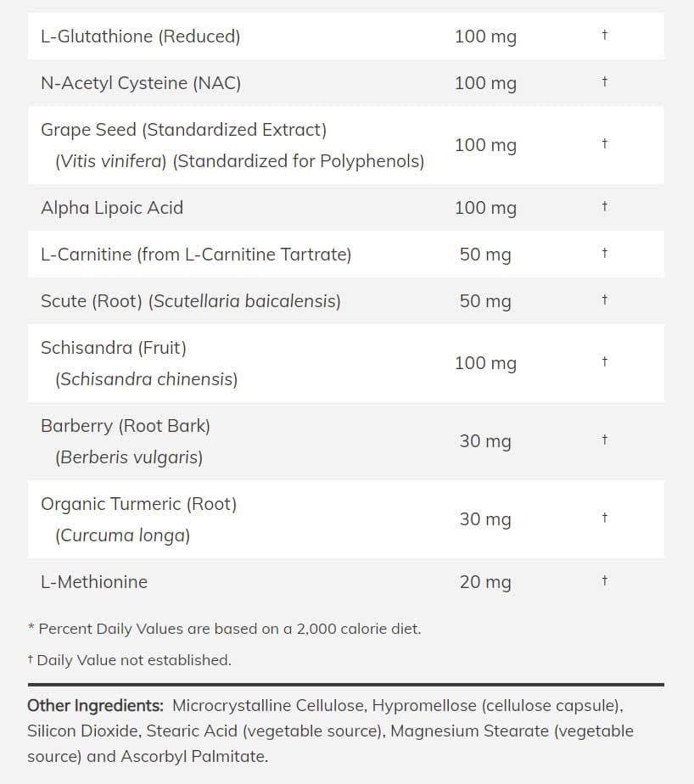Click the Other Ingredients bold heading
This screenshot has height=784, width=694.
pyautogui.click(x=96, y=705)
